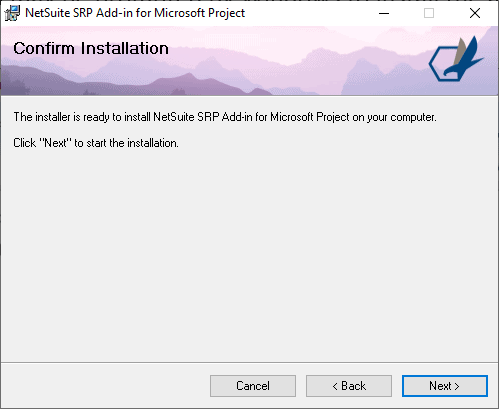Start the installation with Next
The image size is (499, 409).
tap(445, 386)
